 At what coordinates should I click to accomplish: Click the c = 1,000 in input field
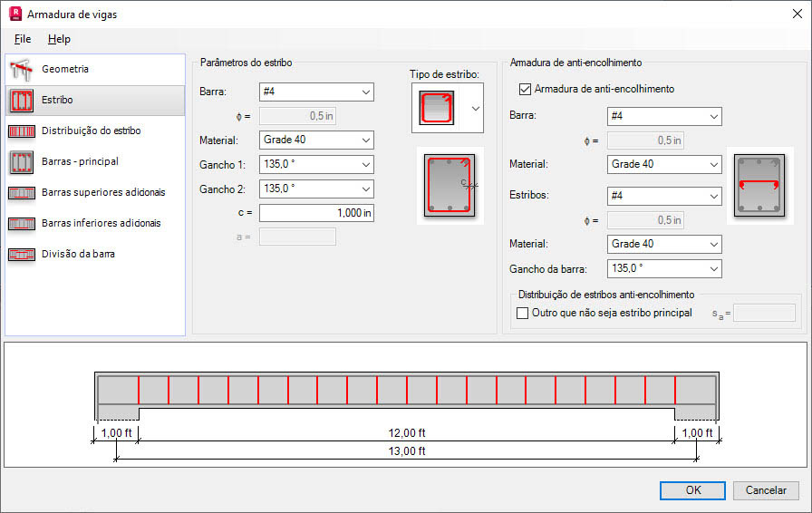tap(316, 213)
